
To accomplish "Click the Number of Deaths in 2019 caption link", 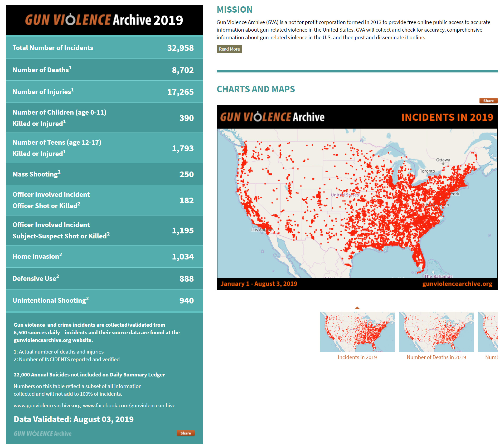I will coord(436,357).
